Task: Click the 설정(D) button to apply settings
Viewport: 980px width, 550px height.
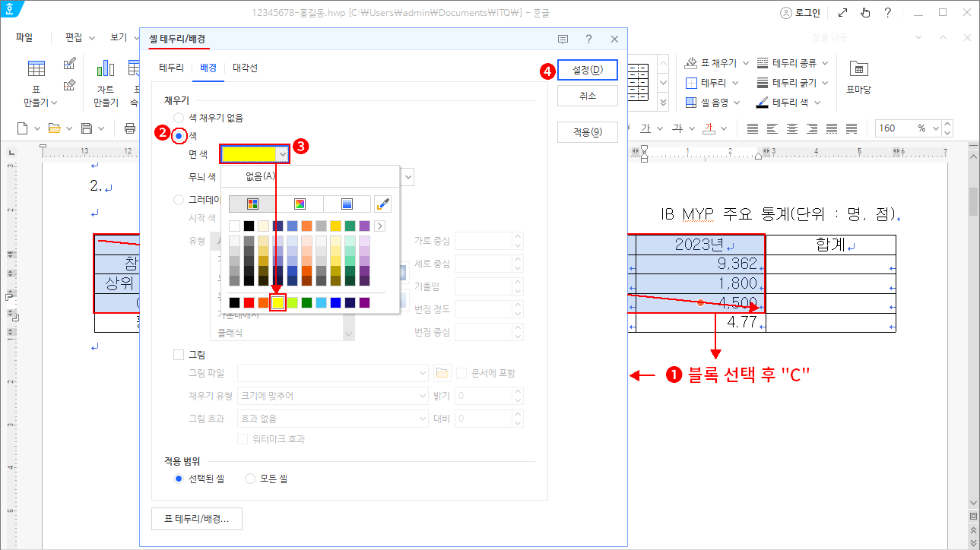Action: pyautogui.click(x=586, y=69)
